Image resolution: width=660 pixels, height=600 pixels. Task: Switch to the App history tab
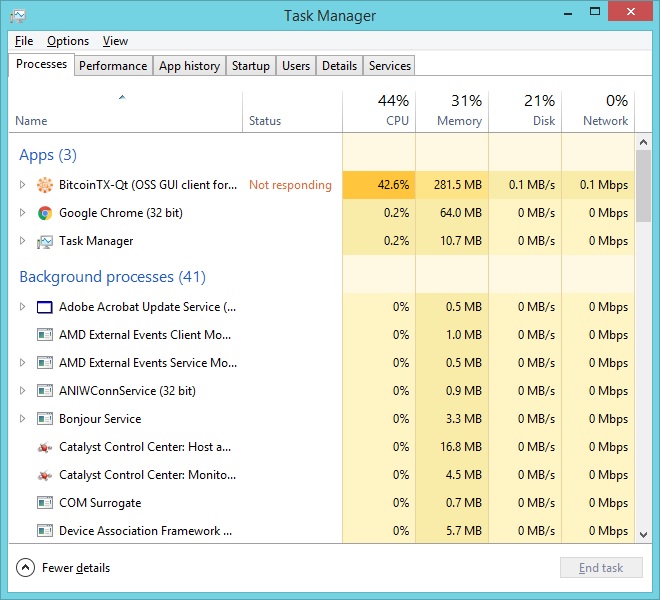point(189,66)
